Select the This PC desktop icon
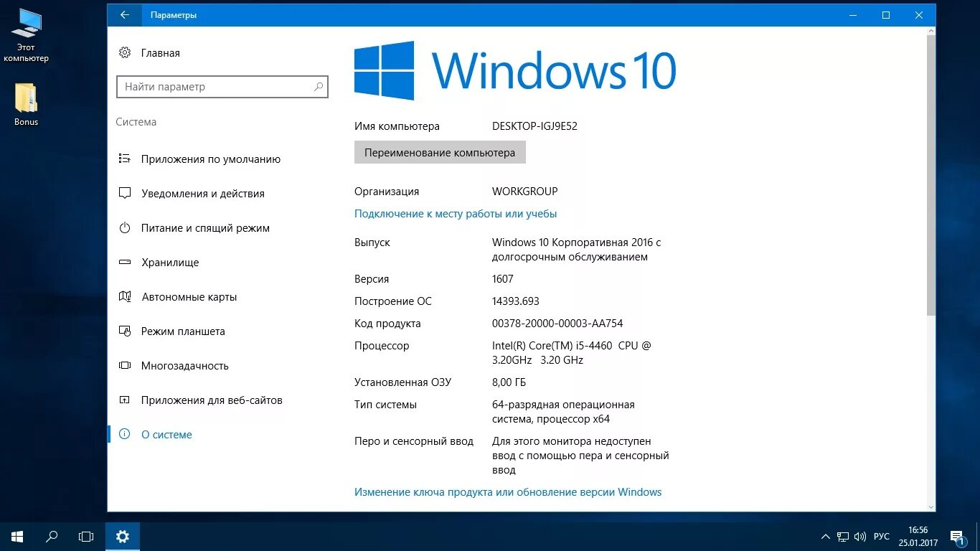980x551 pixels. 27,36
